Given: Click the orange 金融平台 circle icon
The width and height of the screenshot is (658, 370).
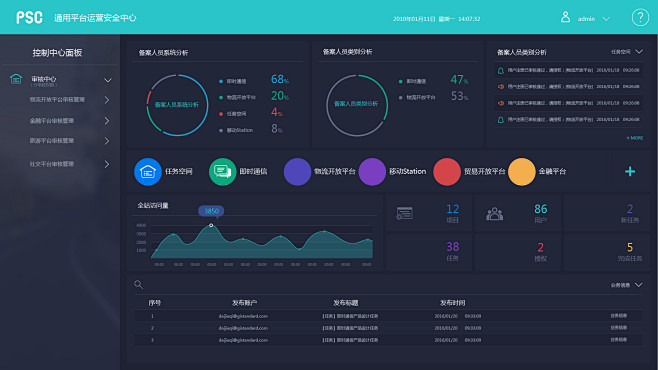Looking at the screenshot, I should pyautogui.click(x=522, y=172).
